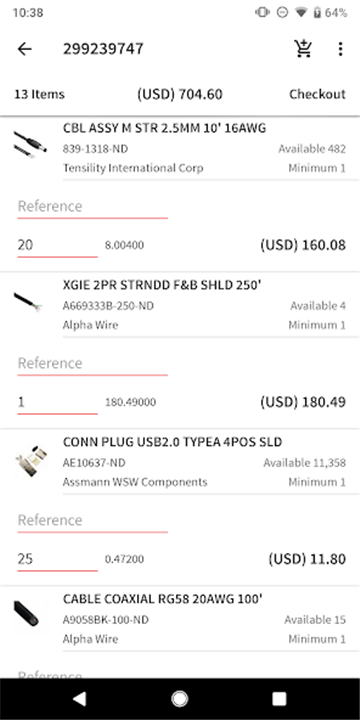Tap the Android back navigation button
The width and height of the screenshot is (360, 720).
click(x=79, y=698)
